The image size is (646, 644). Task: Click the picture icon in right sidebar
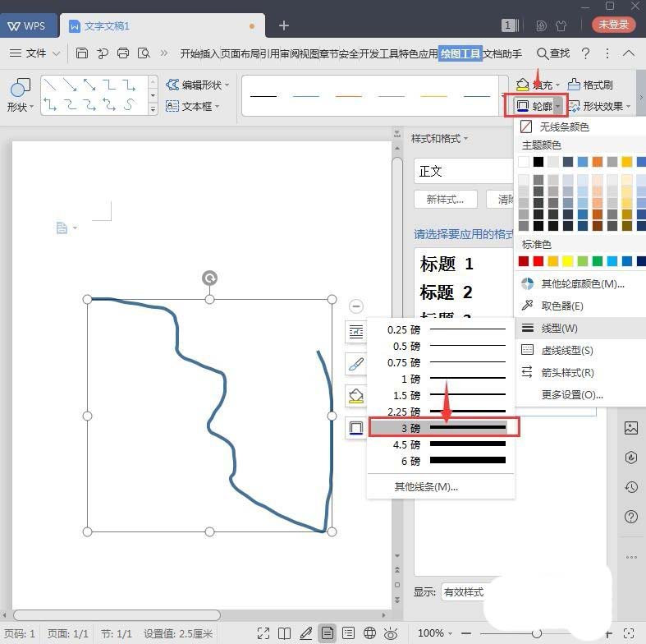pos(630,427)
